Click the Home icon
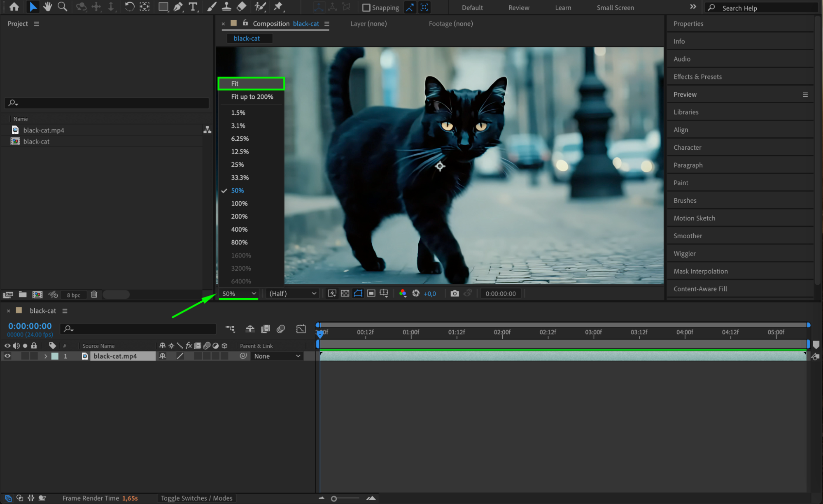 [14, 7]
